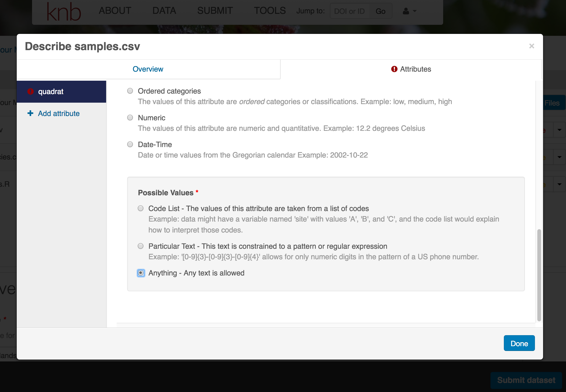Viewport: 566px width, 392px height.
Task: Select the quadrat attribute
Action: click(x=61, y=92)
